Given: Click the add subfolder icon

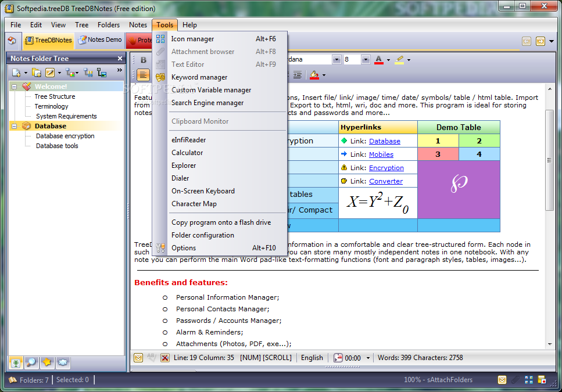Looking at the screenshot, I should click(37, 73).
